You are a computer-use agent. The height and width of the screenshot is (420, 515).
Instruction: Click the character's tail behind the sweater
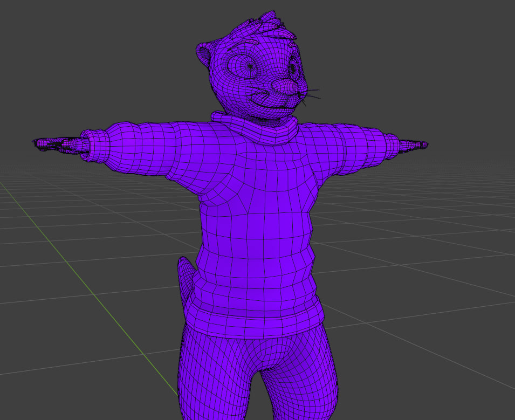(186, 283)
